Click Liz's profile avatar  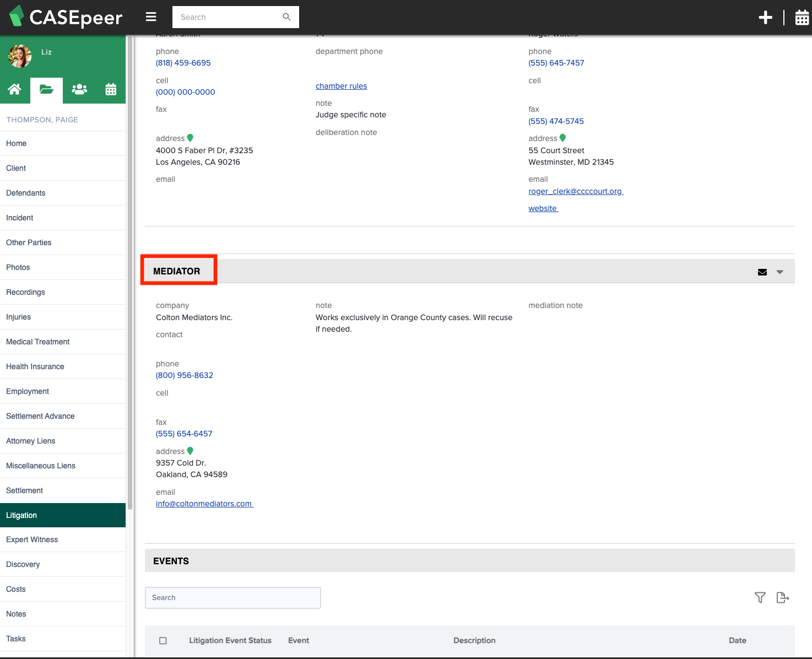coord(20,56)
